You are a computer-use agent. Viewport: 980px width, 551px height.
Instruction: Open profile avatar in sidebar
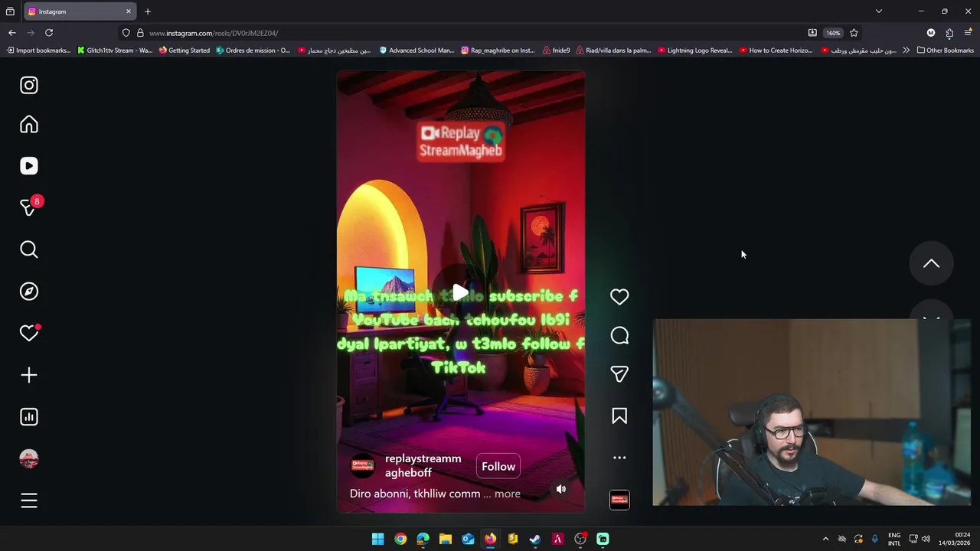(x=29, y=458)
